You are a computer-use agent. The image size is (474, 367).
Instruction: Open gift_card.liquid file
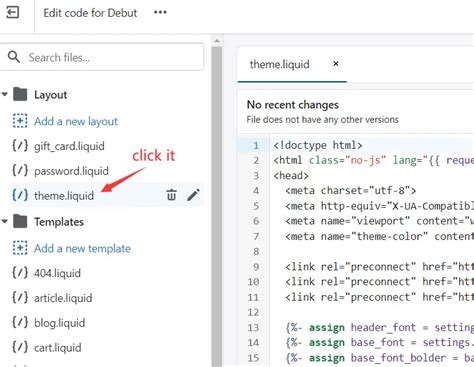[69, 146]
